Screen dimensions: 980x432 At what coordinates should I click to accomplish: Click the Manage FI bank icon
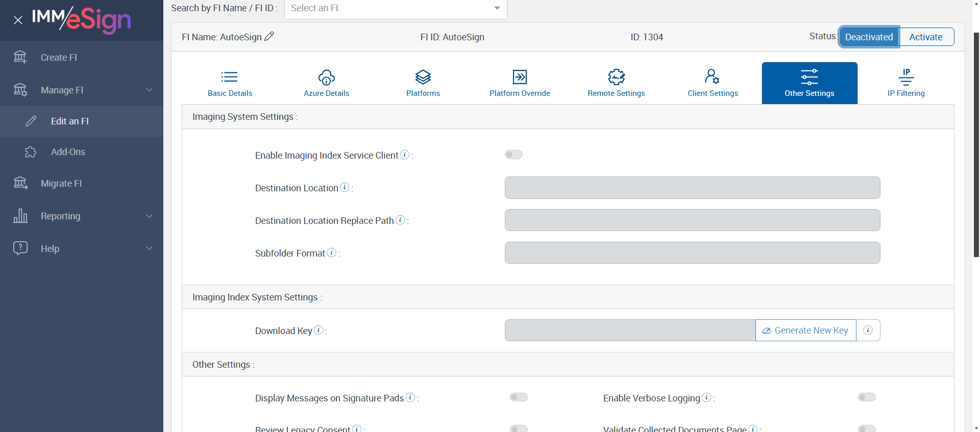(20, 90)
